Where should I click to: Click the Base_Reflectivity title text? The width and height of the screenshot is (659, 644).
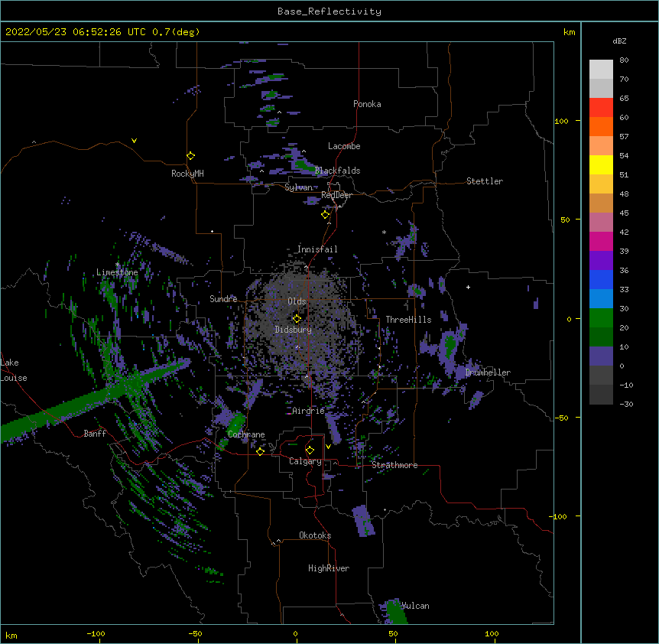click(329, 11)
